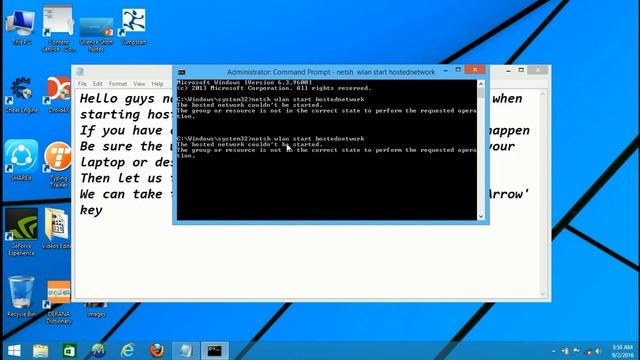Screen dimensions: 640x360
Task: Open Windows Store from taskbar
Action: 69,350
